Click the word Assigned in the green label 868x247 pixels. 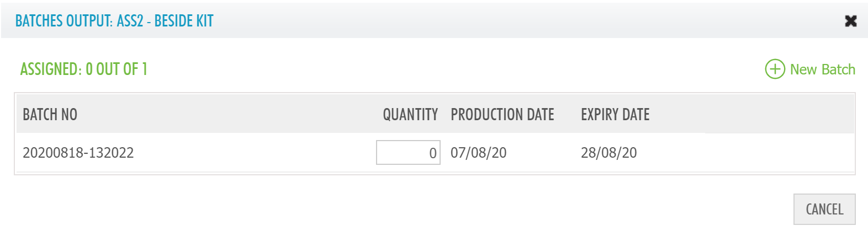[x=50, y=69]
